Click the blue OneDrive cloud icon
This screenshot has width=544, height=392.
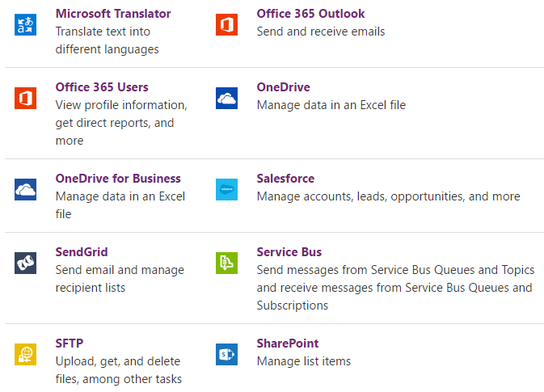(227, 99)
